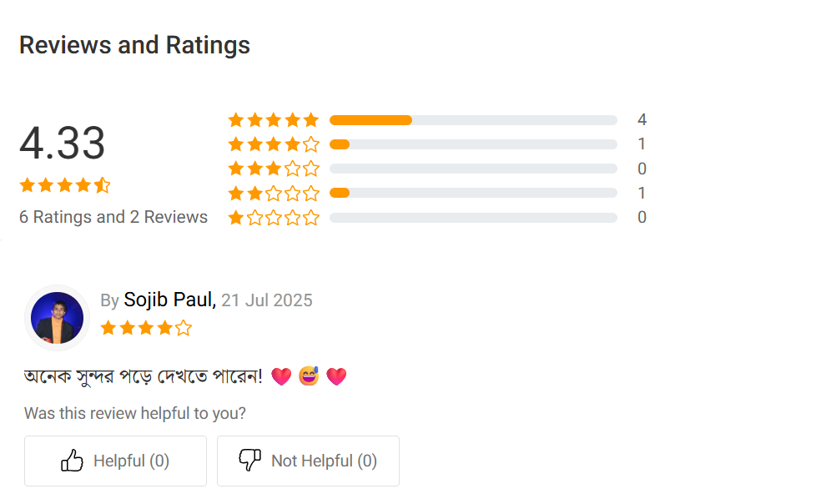Screen dimensions: 816x504
Task: Click the four-star progress bar
Action: [x=473, y=144]
